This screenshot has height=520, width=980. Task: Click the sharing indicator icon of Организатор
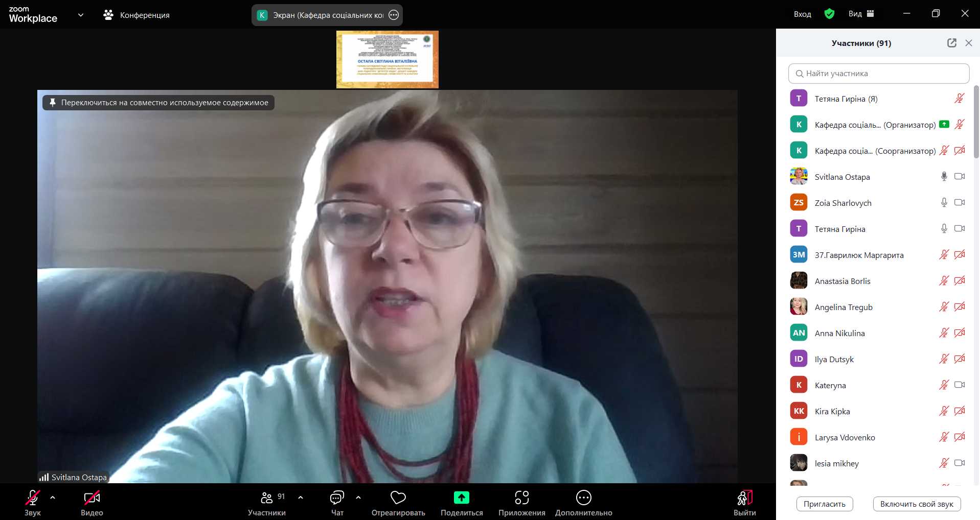[x=944, y=124]
